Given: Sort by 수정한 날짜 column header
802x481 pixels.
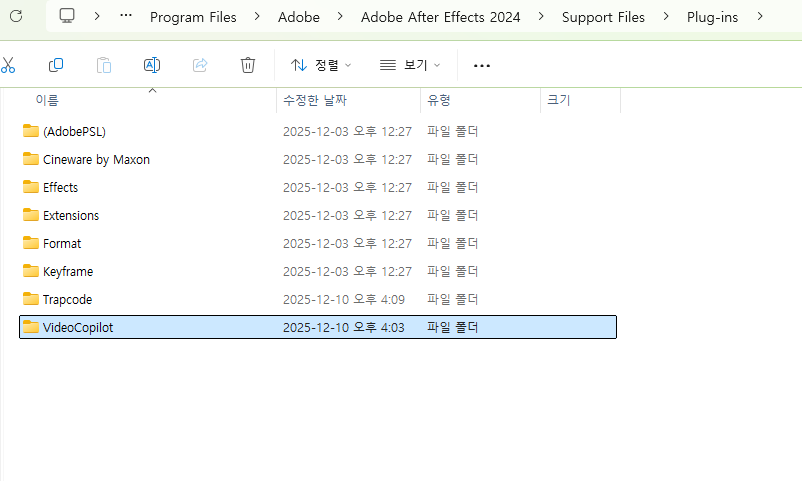Looking at the screenshot, I should click(x=315, y=101).
